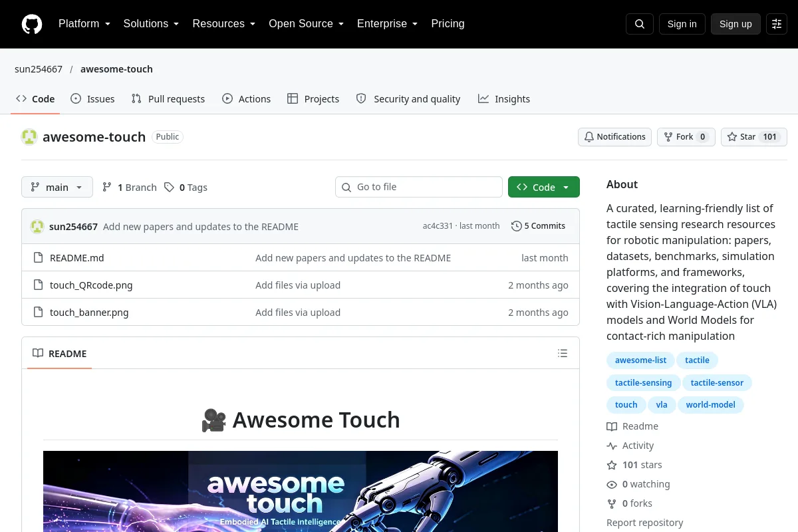Open commit ac4c331 hash link
This screenshot has width=798, height=532.
pos(438,226)
